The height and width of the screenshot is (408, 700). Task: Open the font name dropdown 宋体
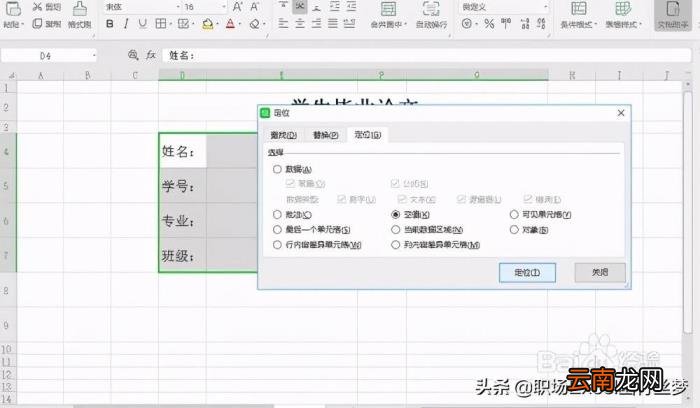coord(178,7)
